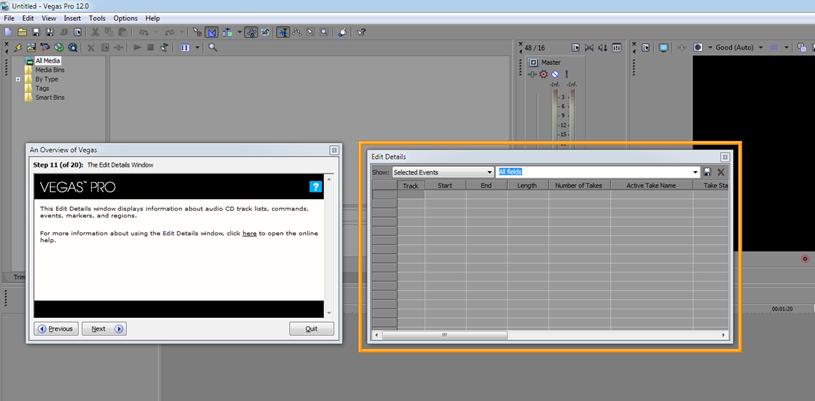815x401 pixels.
Task: Advance with the Next tutorial button
Action: point(104,329)
